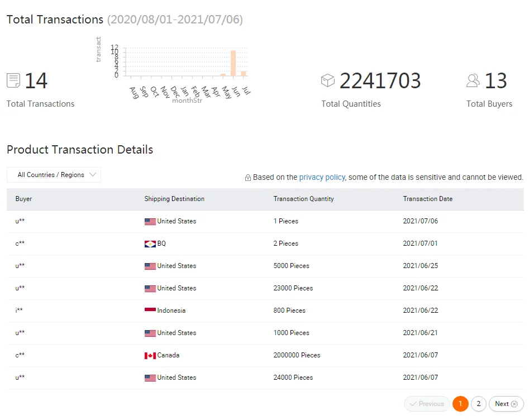
Task: Click the privacy lock icon
Action: click(247, 178)
